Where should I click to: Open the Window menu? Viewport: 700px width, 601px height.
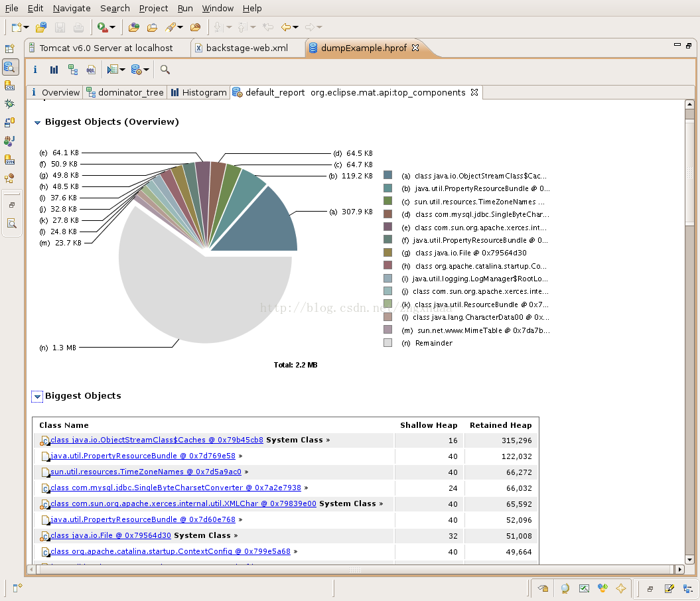coord(218,8)
